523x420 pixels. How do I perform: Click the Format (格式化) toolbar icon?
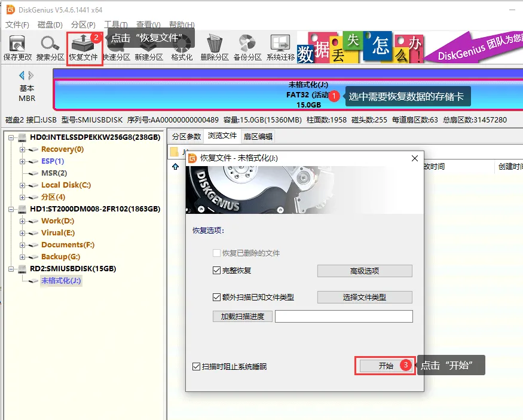182,48
